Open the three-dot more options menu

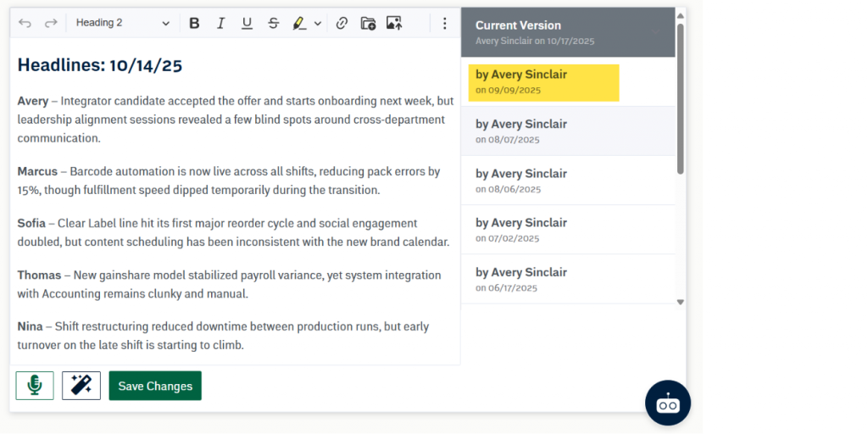click(x=444, y=23)
